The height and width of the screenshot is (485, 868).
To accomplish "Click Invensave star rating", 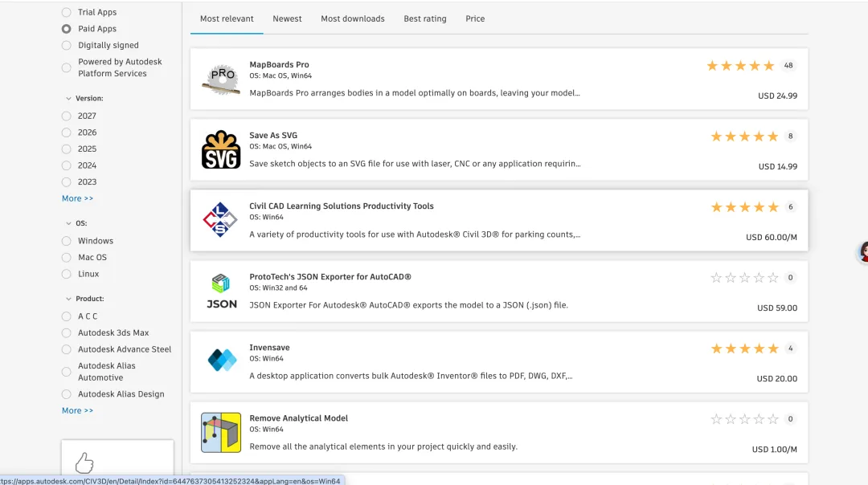I will point(744,348).
